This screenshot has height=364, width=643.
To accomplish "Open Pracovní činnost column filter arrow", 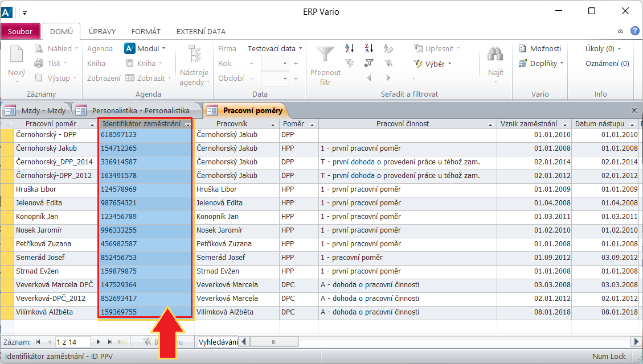I will (x=490, y=124).
